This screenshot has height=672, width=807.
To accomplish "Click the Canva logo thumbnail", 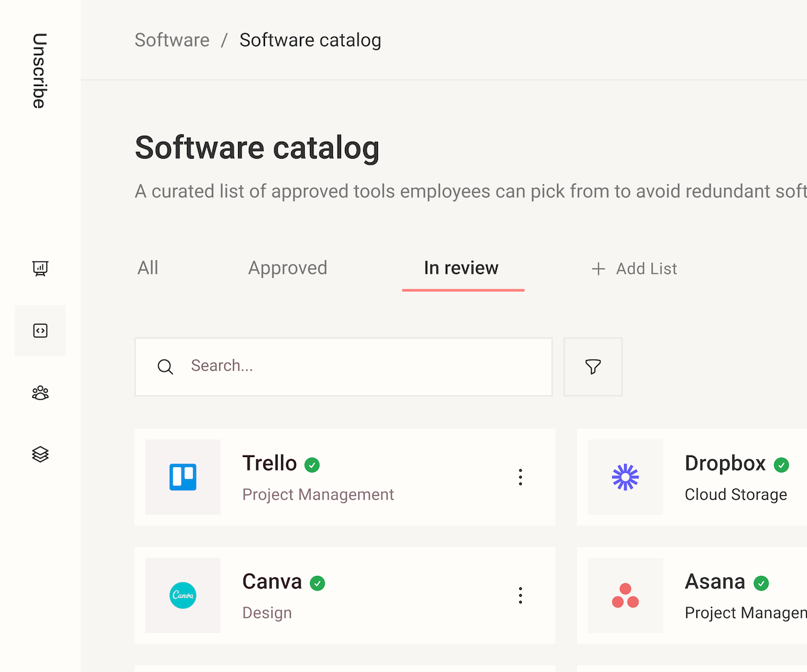I will point(183,595).
